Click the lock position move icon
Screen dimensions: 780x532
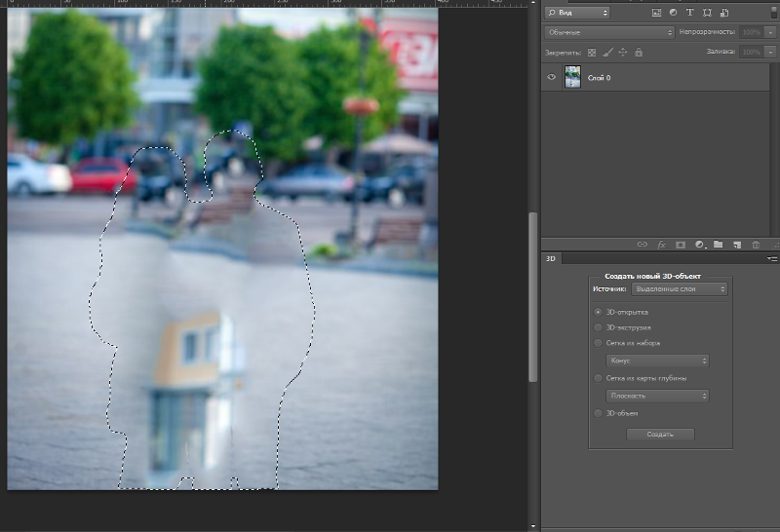coord(622,52)
